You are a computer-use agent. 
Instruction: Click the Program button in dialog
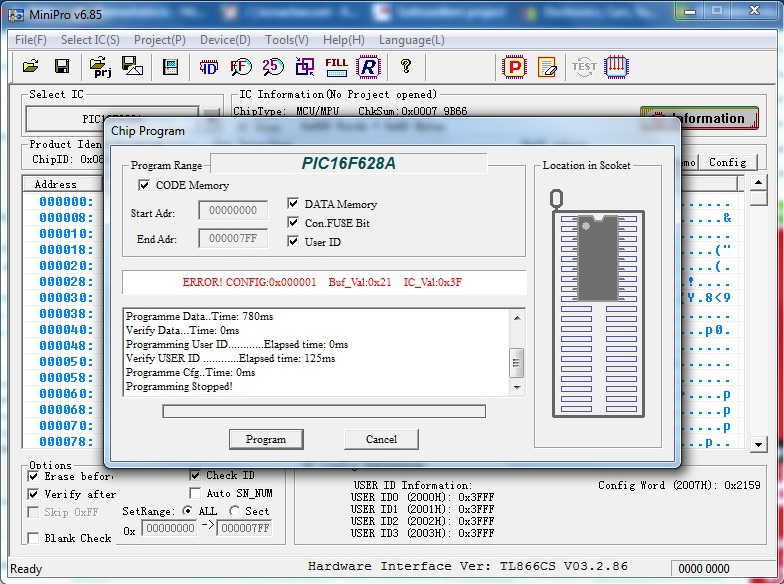pyautogui.click(x=266, y=439)
